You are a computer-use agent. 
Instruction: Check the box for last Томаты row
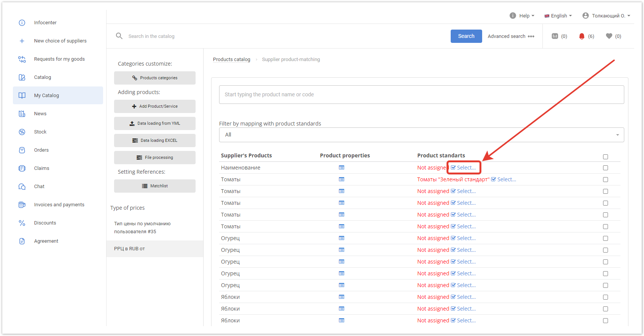pyautogui.click(x=605, y=226)
